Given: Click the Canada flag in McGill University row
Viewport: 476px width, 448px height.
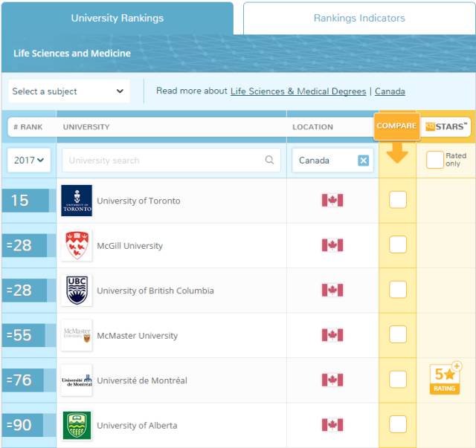Looking at the screenshot, I should pyautogui.click(x=332, y=245).
